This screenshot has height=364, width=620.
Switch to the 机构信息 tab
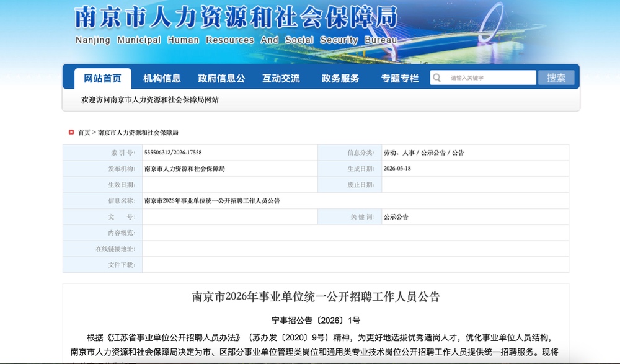pyautogui.click(x=162, y=79)
